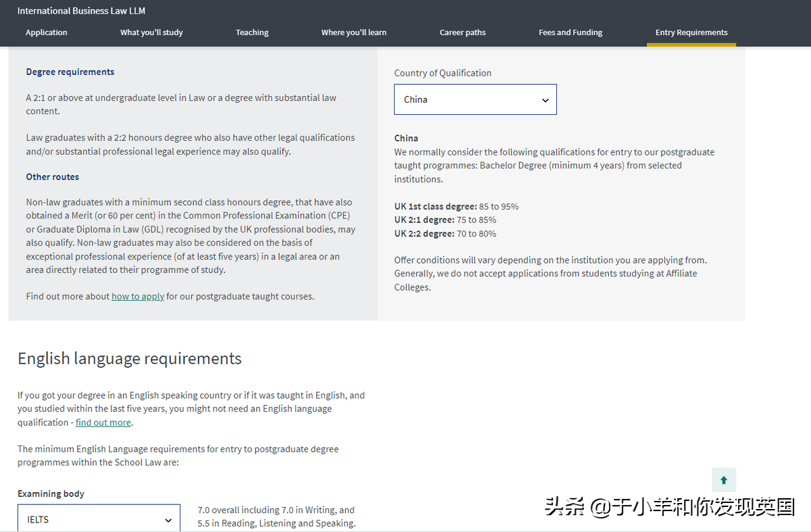Click the bold China heading under the dropdown
811x532 pixels.
tap(406, 138)
